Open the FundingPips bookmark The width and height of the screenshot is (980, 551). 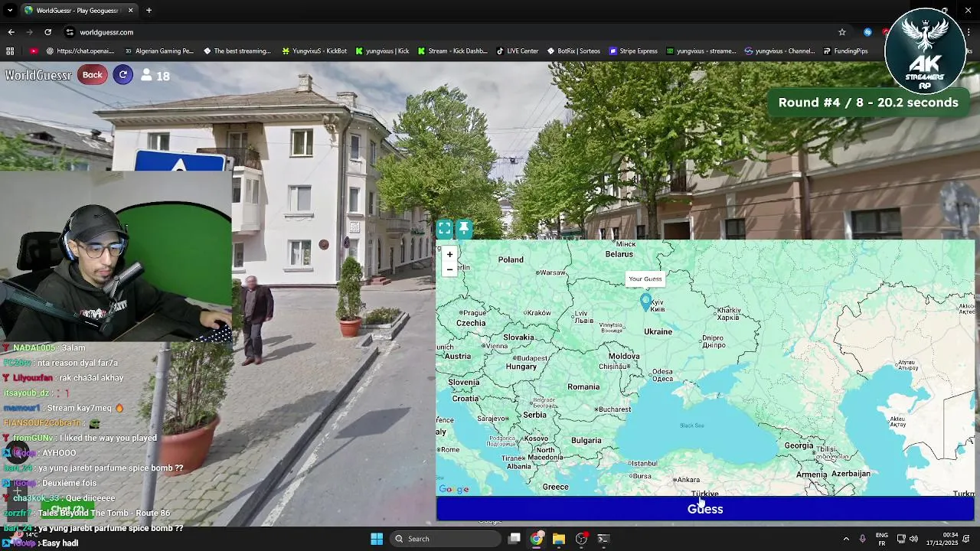point(845,51)
